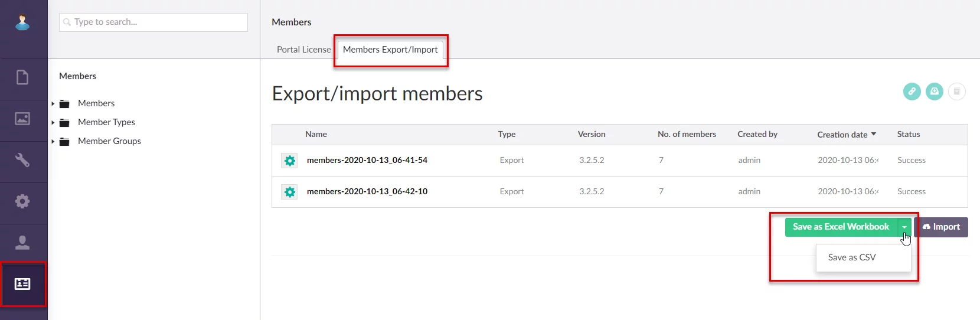Open the Users section person icon
980x320 pixels.
pos(22,243)
